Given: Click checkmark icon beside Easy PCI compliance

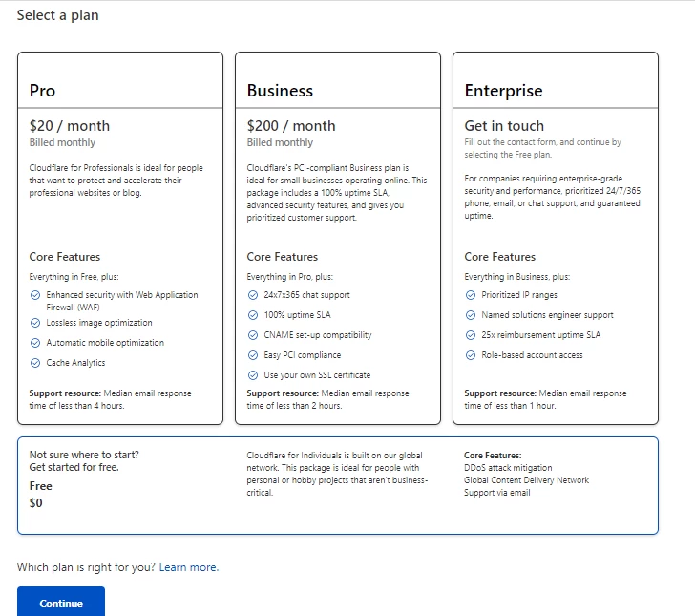Looking at the screenshot, I should coord(253,355).
